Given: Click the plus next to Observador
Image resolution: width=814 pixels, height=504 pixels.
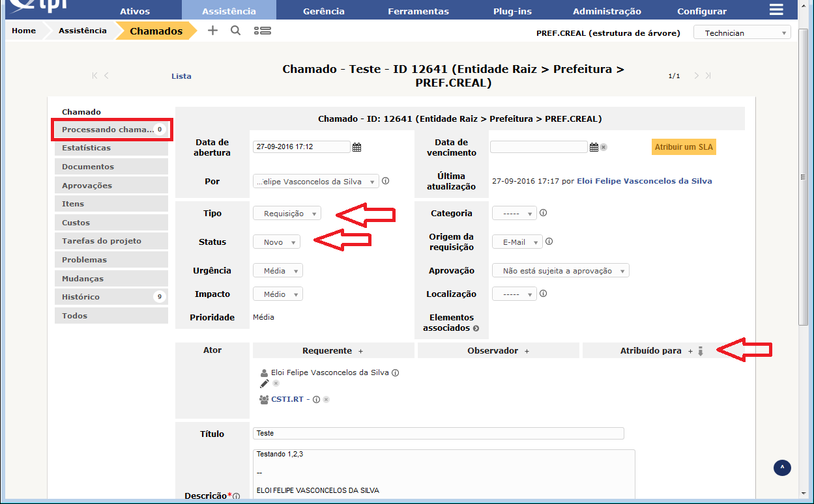Looking at the screenshot, I should point(527,351).
